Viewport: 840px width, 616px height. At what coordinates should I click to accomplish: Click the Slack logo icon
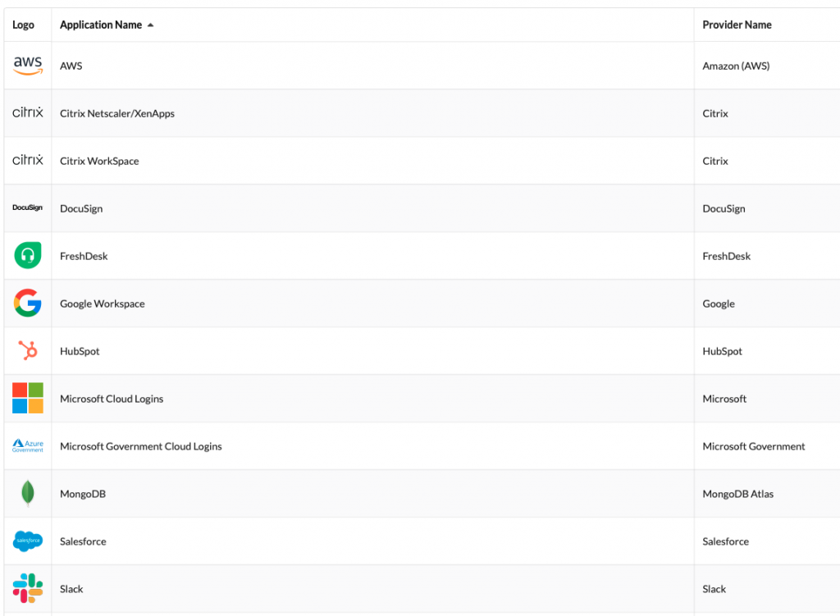click(x=28, y=588)
